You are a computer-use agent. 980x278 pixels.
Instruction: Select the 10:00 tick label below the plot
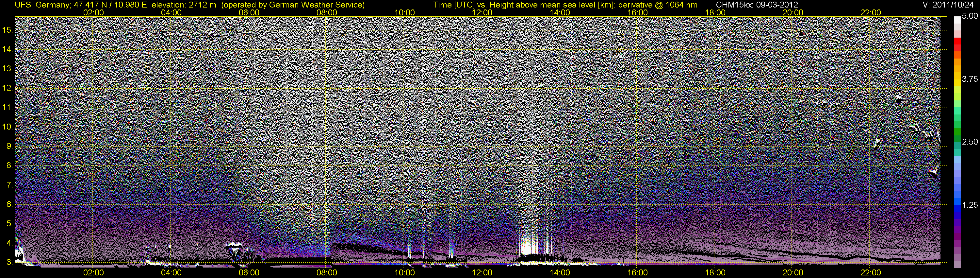(404, 273)
